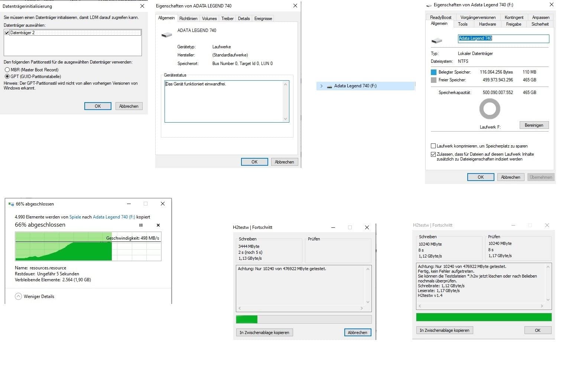588x366 pixels.
Task: Abort the running H2testw test with Abbrechen
Action: pyautogui.click(x=358, y=333)
